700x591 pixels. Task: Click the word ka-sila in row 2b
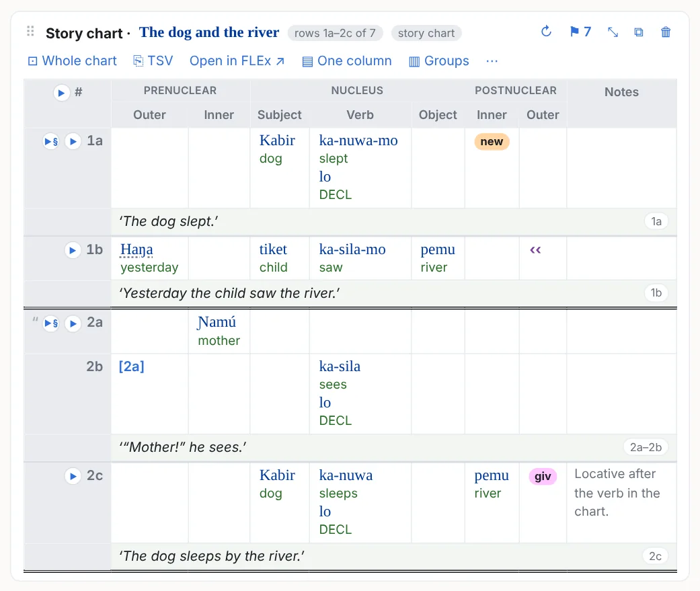340,366
